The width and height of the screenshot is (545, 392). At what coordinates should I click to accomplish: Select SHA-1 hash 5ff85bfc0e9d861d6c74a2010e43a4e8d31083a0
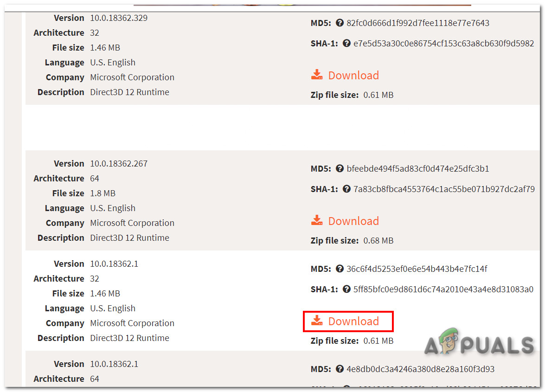(x=443, y=289)
